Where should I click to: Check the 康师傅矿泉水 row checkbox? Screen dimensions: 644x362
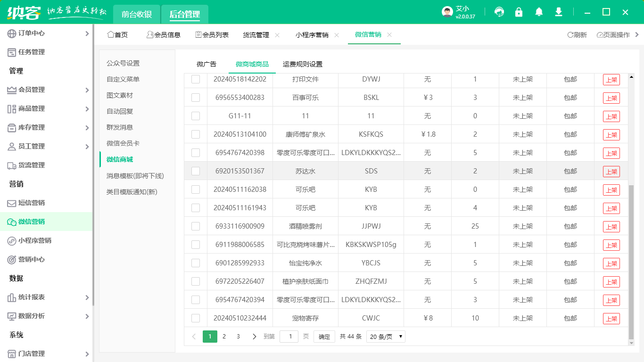[196, 134]
